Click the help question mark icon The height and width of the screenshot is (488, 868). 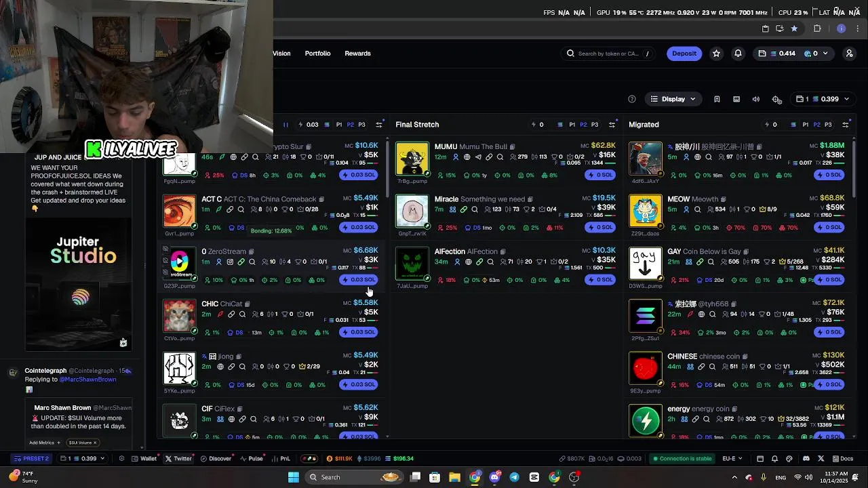click(632, 99)
